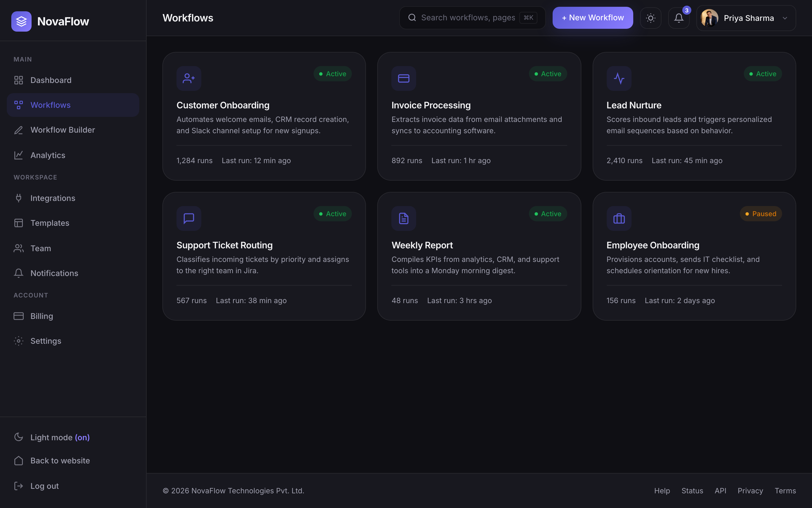Click the '567 runs' text

click(x=192, y=301)
